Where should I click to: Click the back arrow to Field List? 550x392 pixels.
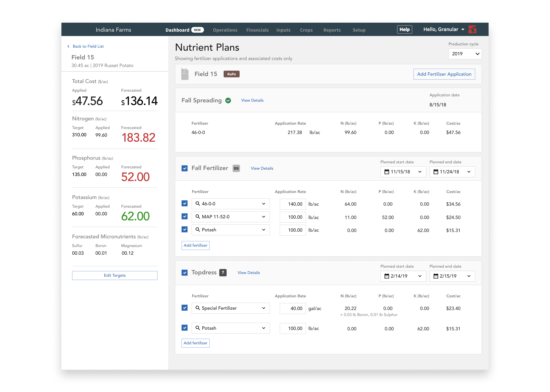(x=68, y=46)
